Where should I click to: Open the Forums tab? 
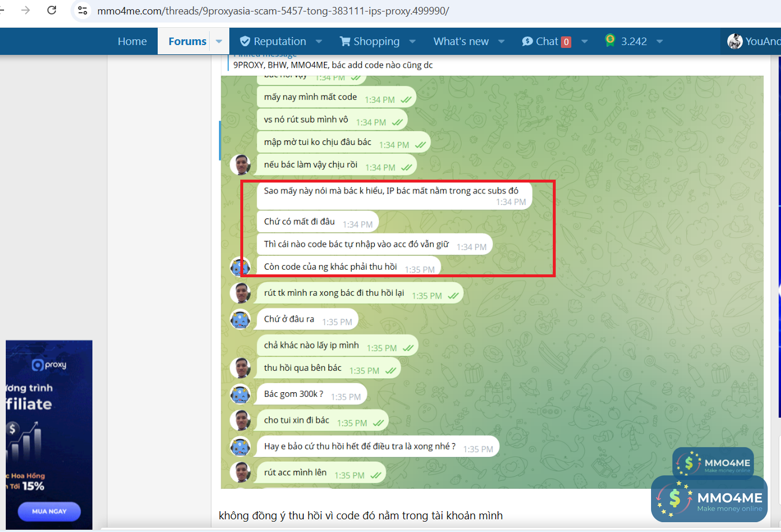(187, 42)
